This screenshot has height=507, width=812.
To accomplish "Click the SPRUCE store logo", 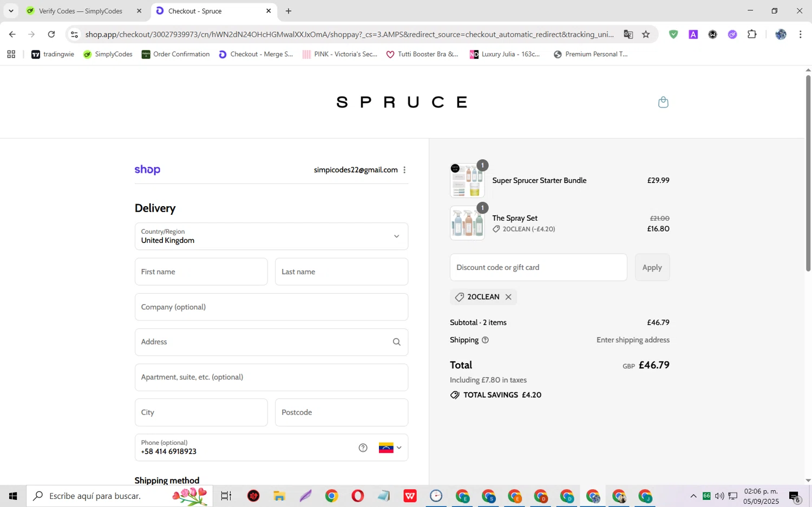I will tap(402, 102).
